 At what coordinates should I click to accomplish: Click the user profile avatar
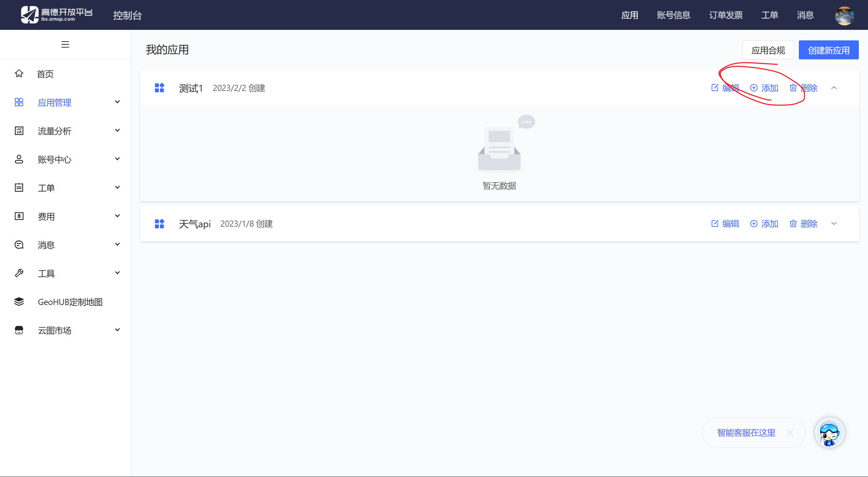tap(844, 15)
